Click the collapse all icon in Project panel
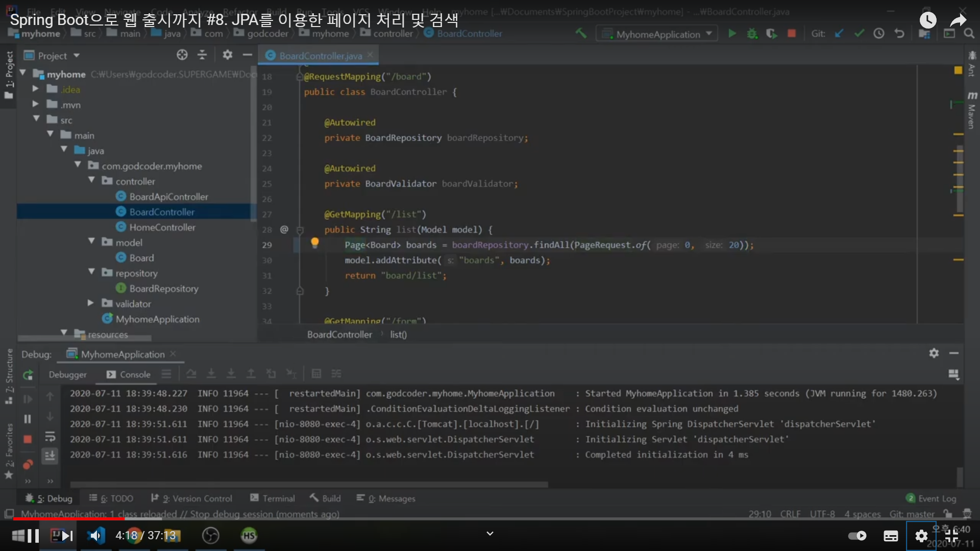This screenshot has width=980, height=551. coord(202,55)
